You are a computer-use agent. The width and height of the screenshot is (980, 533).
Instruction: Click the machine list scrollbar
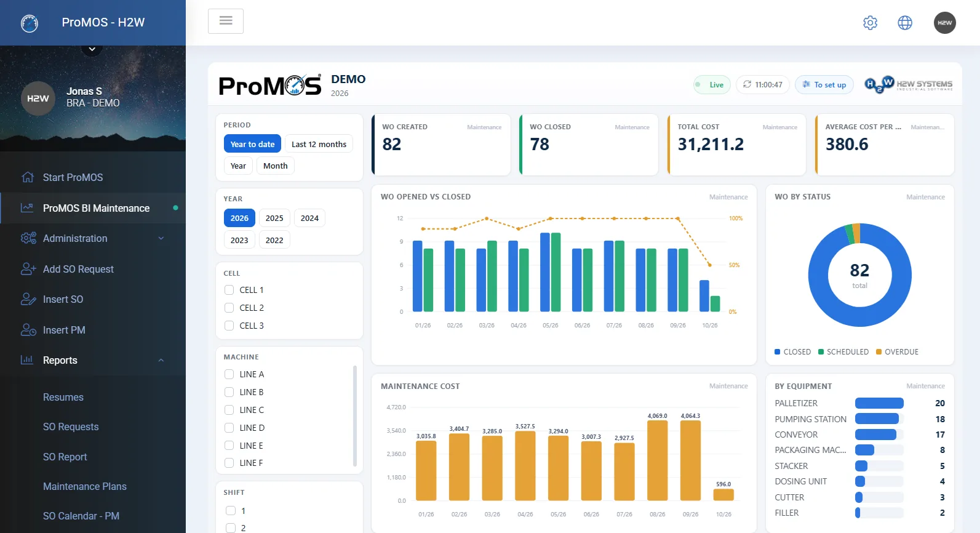tap(354, 415)
